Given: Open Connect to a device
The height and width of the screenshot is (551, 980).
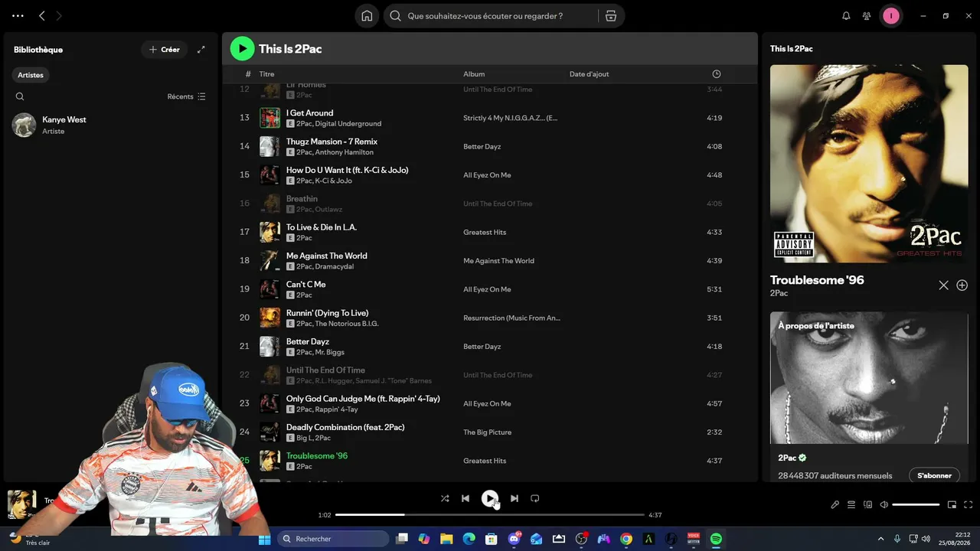Looking at the screenshot, I should [x=867, y=504].
